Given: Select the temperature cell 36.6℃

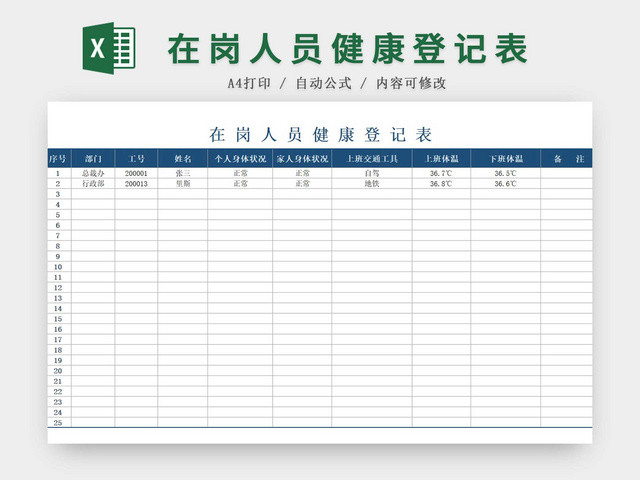Looking at the screenshot, I should (x=506, y=184).
